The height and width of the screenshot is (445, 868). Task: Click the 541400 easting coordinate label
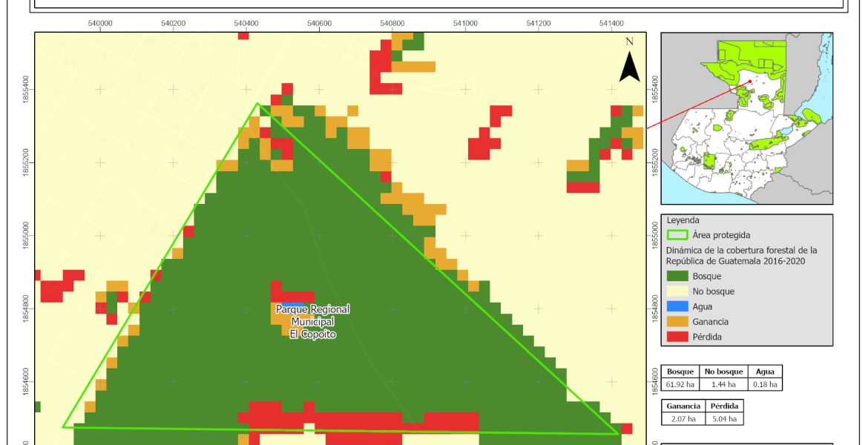[611, 24]
